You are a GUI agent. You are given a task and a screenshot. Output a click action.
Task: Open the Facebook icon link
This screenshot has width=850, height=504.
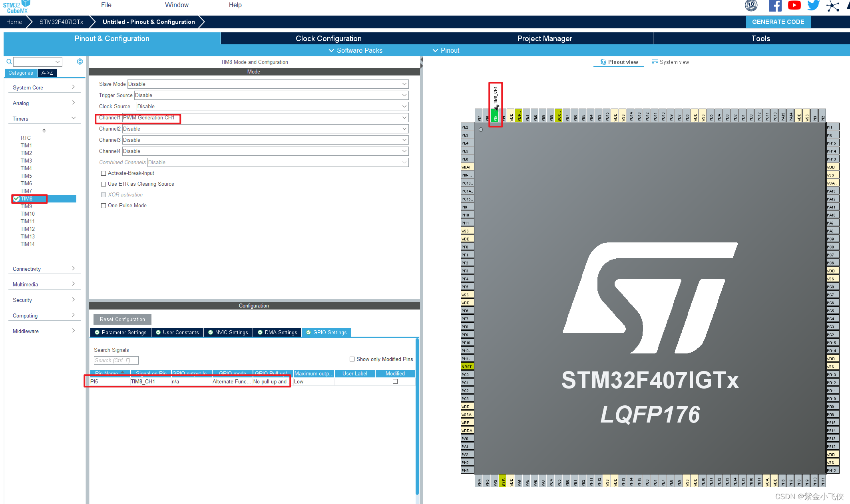click(x=775, y=6)
